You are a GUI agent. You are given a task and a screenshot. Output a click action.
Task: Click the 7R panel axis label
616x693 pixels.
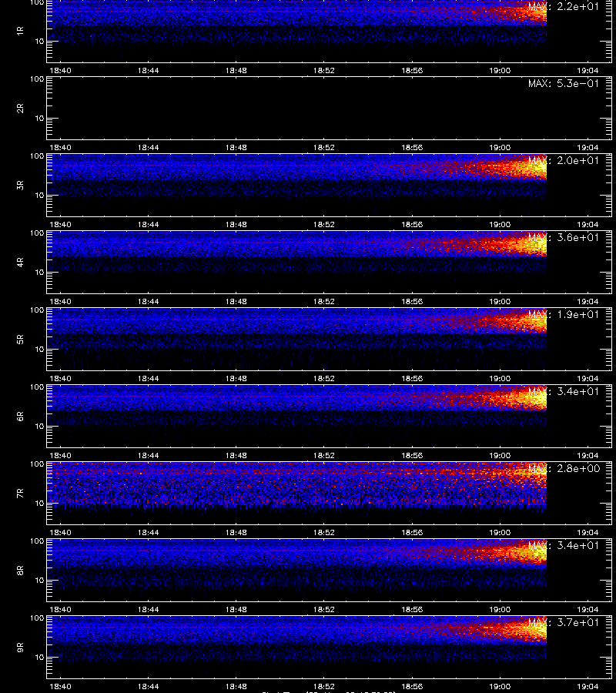[20, 494]
